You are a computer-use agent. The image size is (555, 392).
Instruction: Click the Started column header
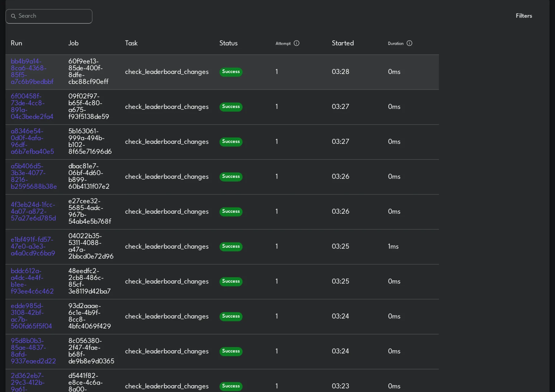[x=343, y=43]
